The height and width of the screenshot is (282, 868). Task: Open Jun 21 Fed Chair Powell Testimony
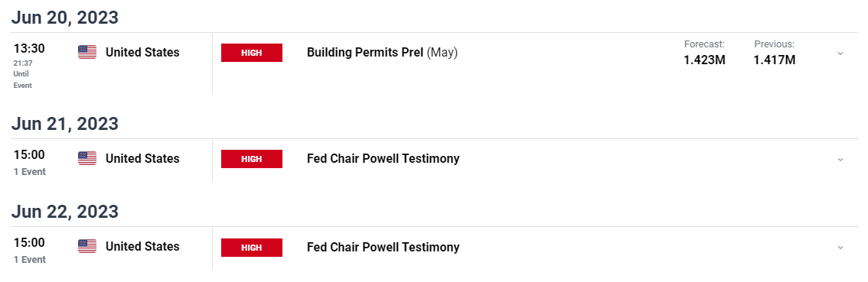(x=383, y=159)
